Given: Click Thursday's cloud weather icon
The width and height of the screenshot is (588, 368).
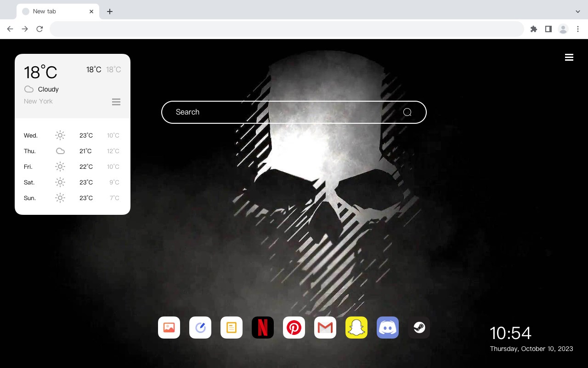Looking at the screenshot, I should coord(60,151).
